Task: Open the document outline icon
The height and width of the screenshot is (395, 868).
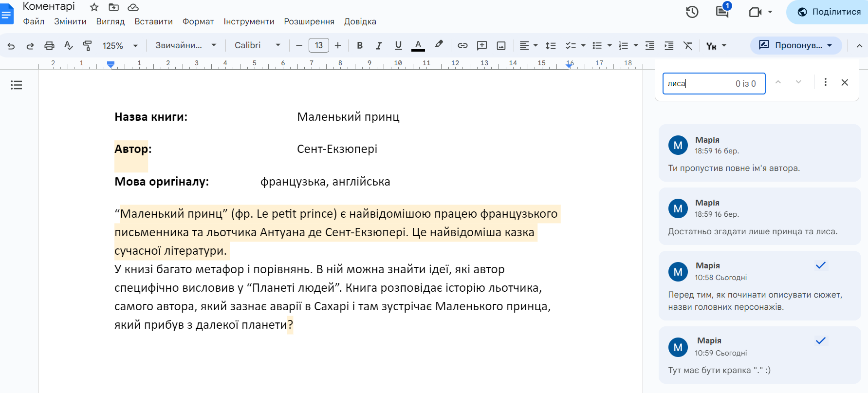Action: 17,85
